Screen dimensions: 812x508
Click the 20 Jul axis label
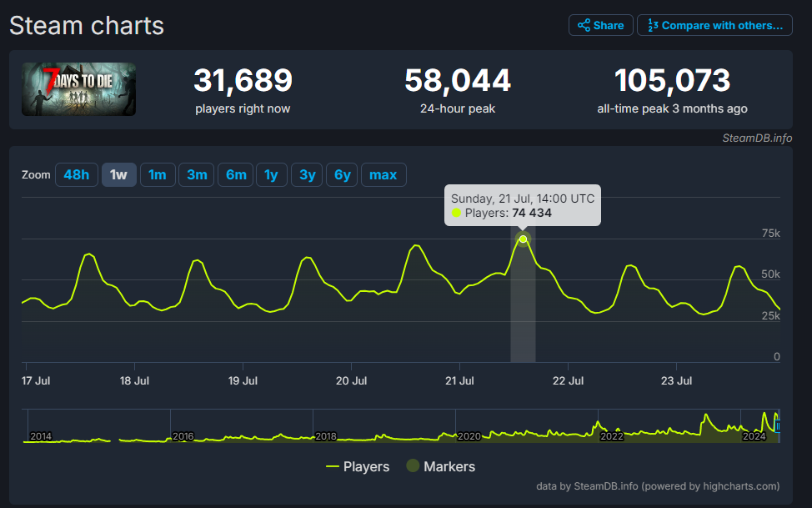click(x=351, y=380)
